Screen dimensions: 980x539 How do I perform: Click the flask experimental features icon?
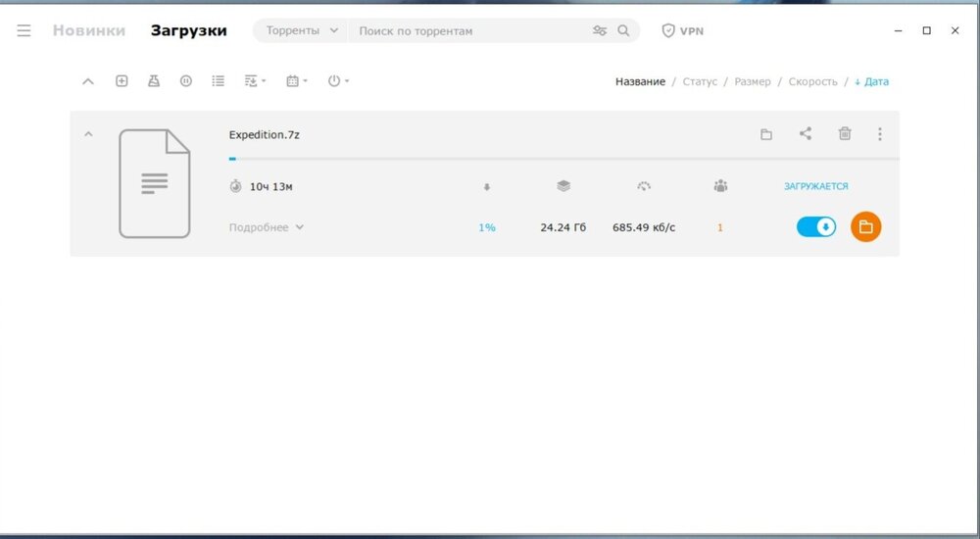[x=154, y=80]
